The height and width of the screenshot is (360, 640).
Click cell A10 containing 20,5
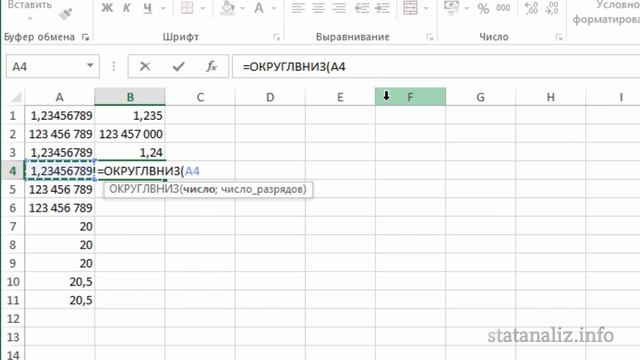click(x=60, y=282)
